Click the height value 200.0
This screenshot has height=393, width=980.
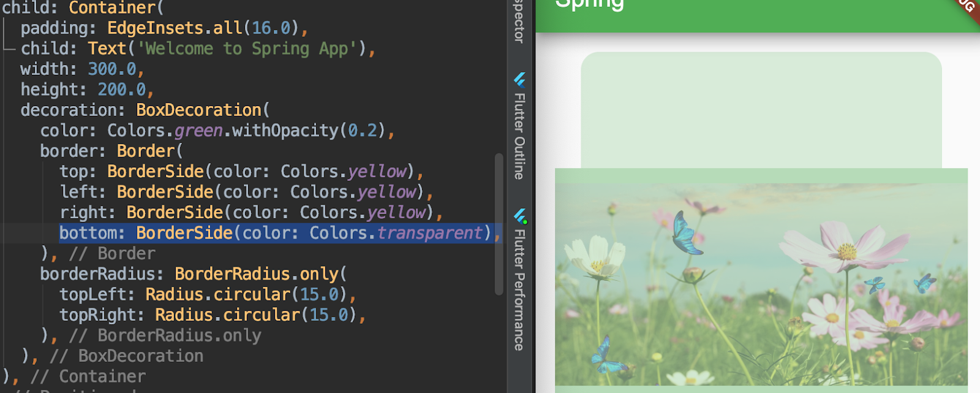tap(122, 90)
